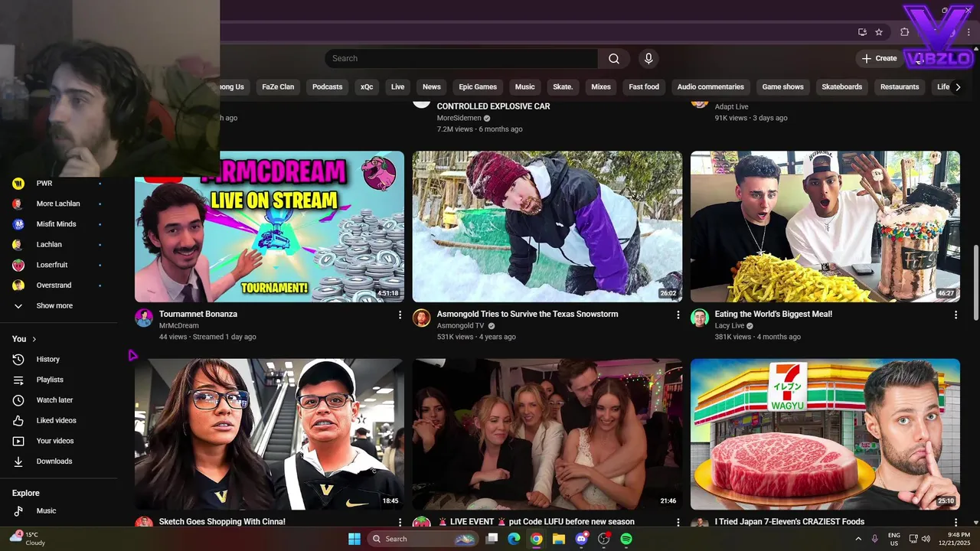Select the Live filter chip
The height and width of the screenshot is (551, 980).
point(397,86)
